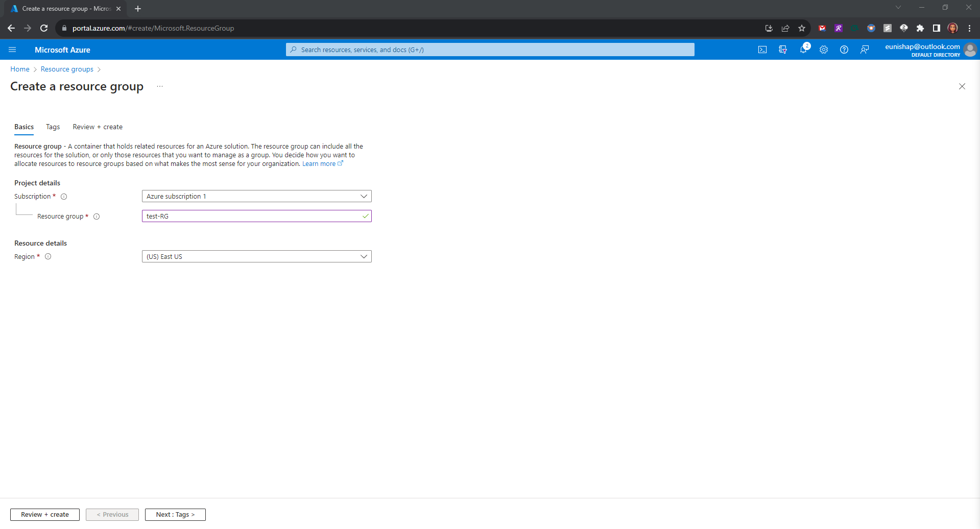Click Next : Tags button

[175, 514]
